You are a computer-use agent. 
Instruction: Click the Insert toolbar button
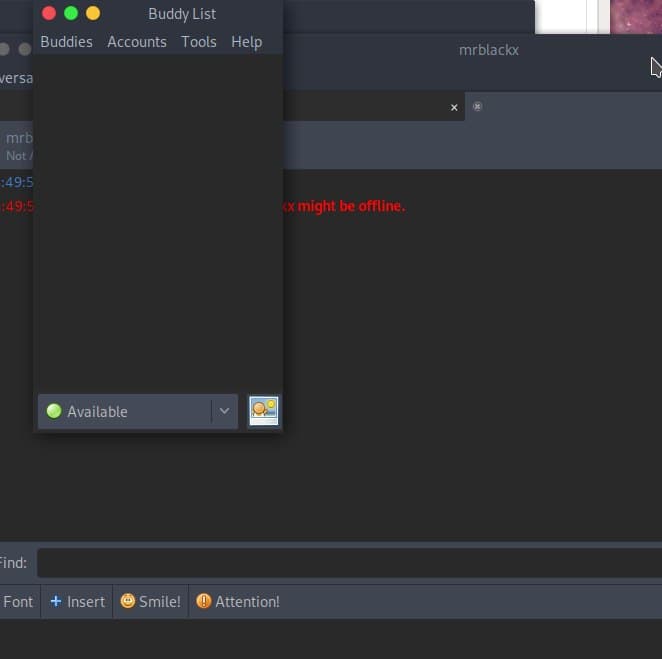point(77,602)
